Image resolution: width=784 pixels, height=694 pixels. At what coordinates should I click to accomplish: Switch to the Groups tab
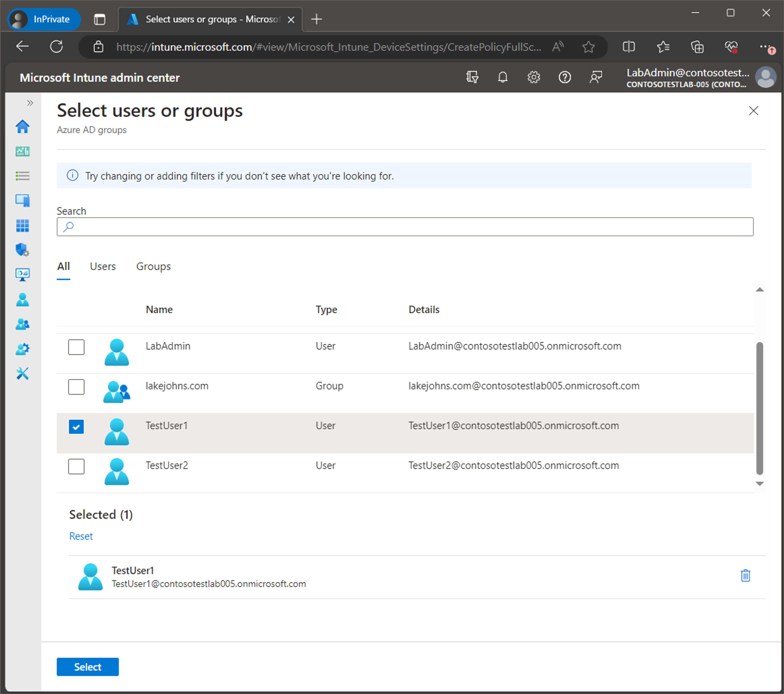153,267
